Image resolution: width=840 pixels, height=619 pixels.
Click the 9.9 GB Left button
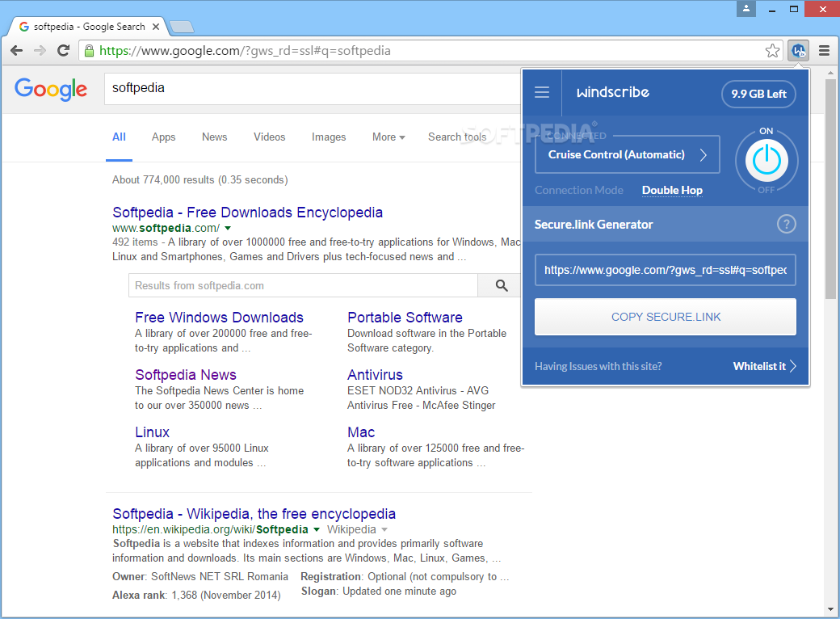coord(758,94)
